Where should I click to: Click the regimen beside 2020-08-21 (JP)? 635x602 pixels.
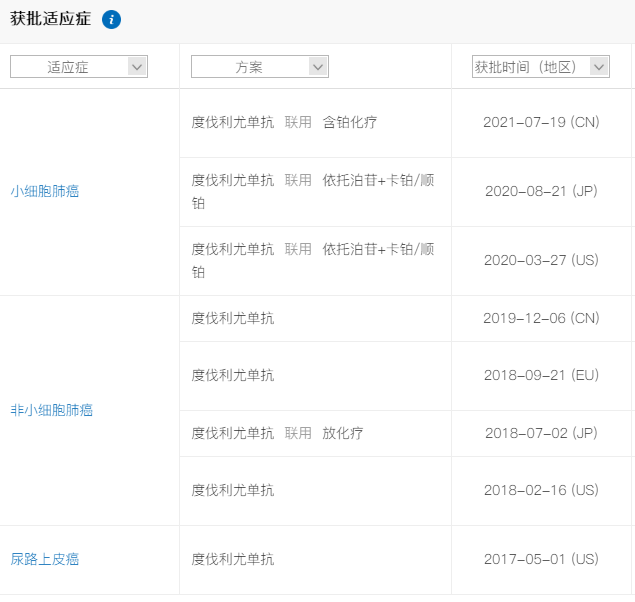pos(312,191)
